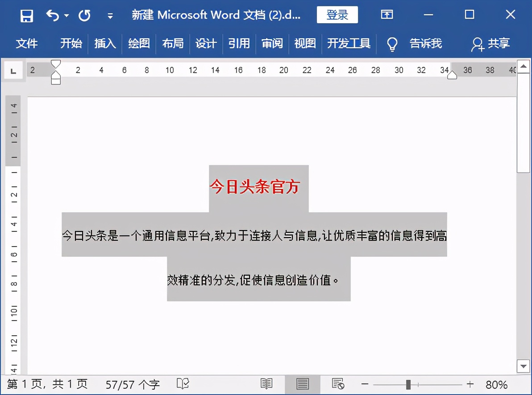532x395 pixels.
Task: Switch to the 插入 tab
Action: tap(105, 43)
